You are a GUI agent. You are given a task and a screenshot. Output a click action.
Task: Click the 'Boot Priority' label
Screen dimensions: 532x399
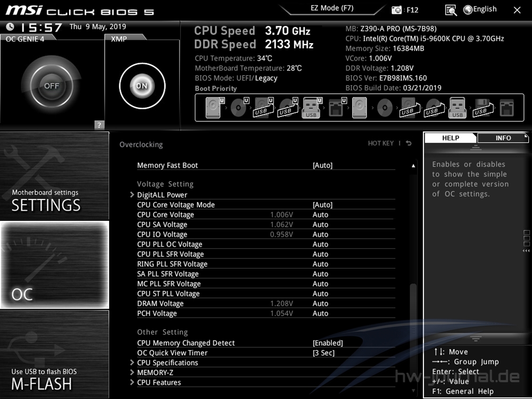pyautogui.click(x=216, y=88)
